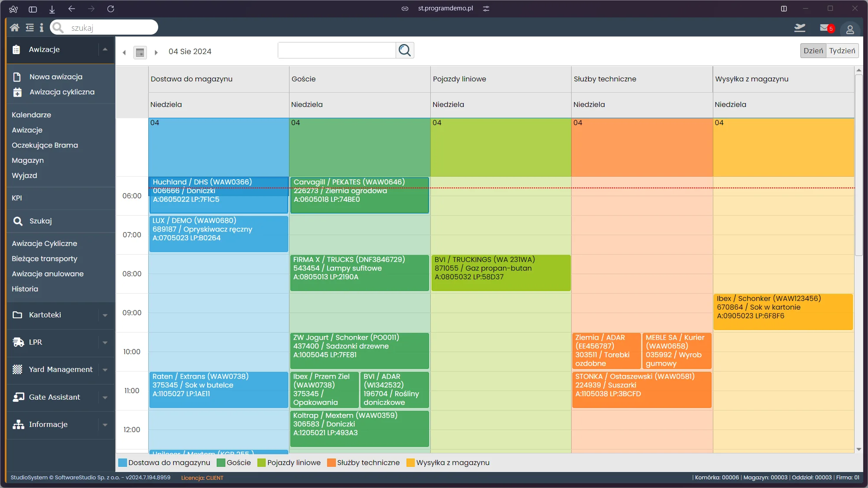
Task: Click the airplane landing icon in the header
Action: click(800, 28)
